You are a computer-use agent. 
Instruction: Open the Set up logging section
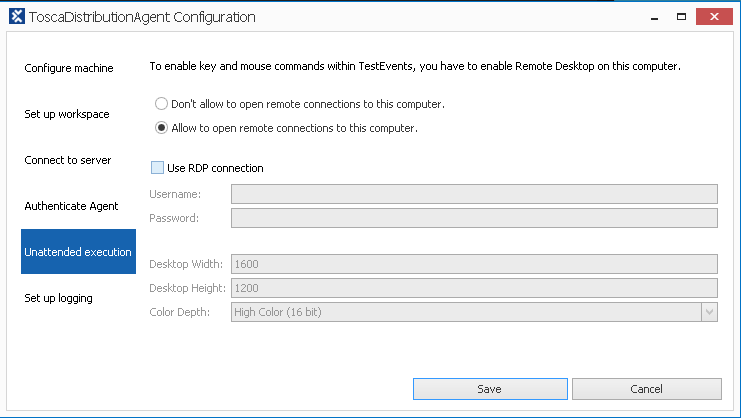(x=58, y=298)
